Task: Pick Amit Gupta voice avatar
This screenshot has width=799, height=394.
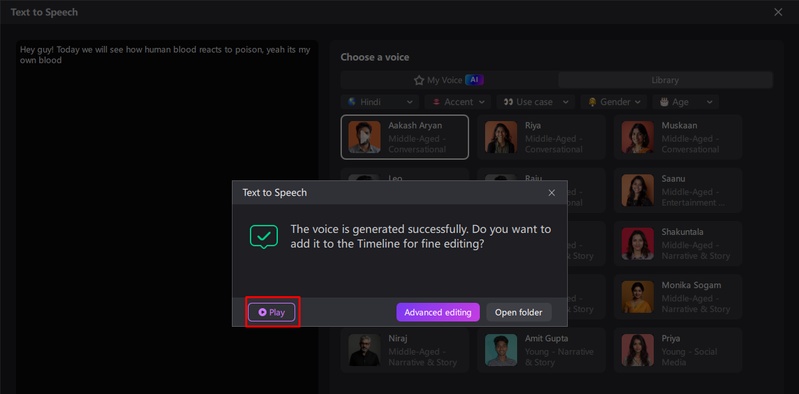Action: pyautogui.click(x=501, y=350)
